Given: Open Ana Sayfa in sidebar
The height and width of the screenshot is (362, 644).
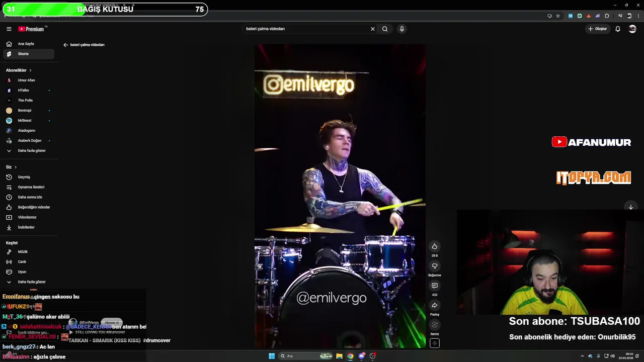Looking at the screenshot, I should point(29,44).
